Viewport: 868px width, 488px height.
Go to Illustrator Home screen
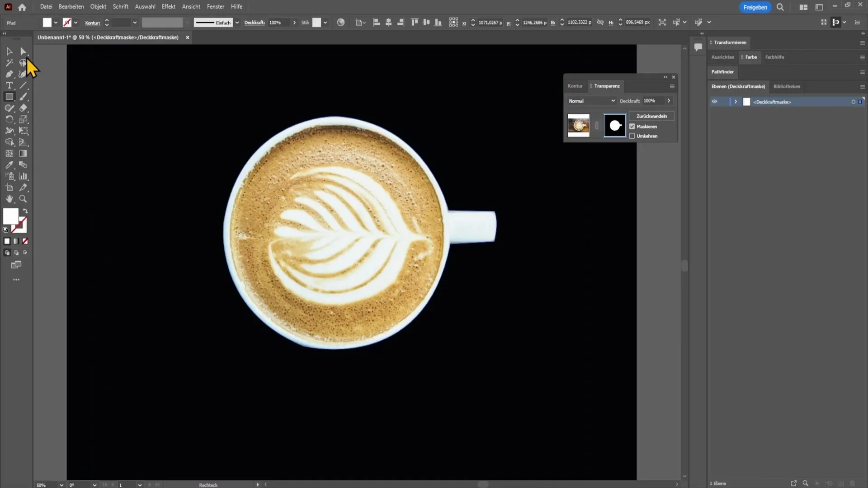[x=22, y=7]
